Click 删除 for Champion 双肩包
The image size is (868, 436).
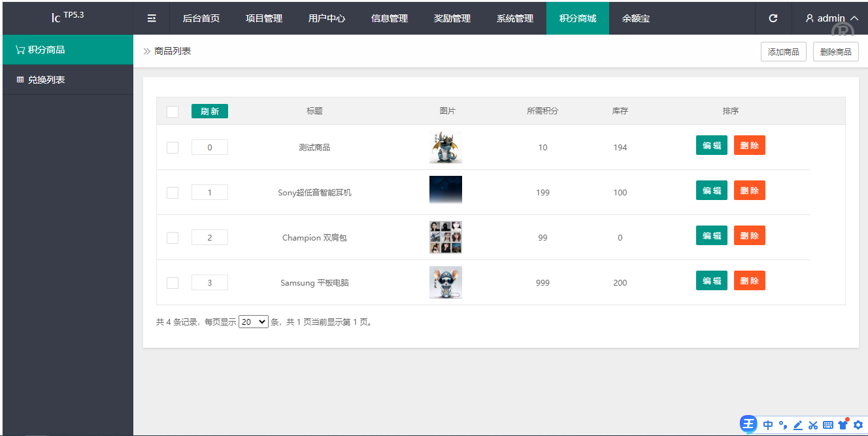coord(749,235)
